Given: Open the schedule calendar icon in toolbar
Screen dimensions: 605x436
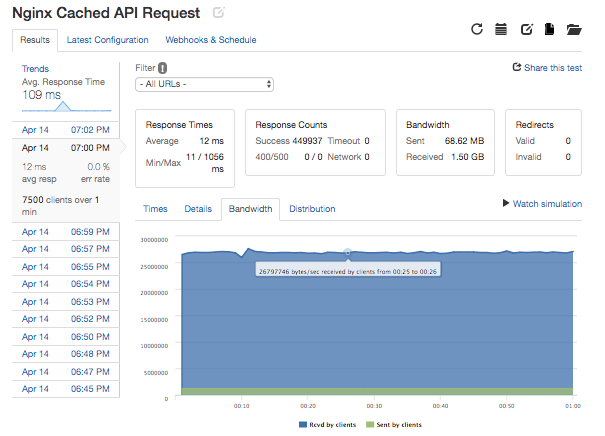Looking at the screenshot, I should (x=501, y=29).
